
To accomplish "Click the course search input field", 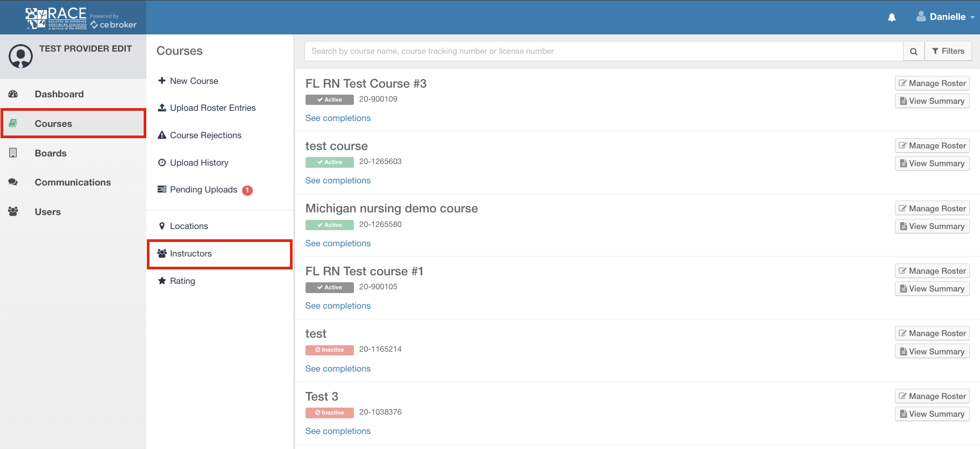I will tap(602, 51).
